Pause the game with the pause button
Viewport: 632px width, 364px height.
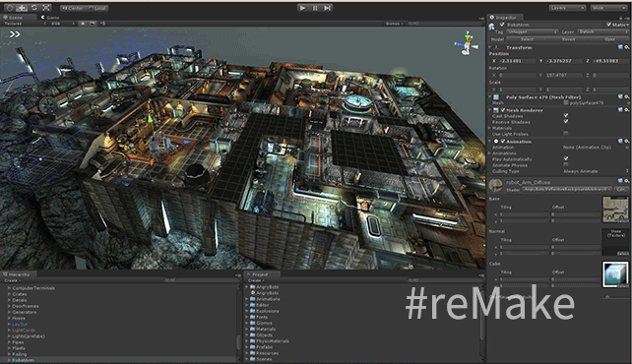point(315,8)
